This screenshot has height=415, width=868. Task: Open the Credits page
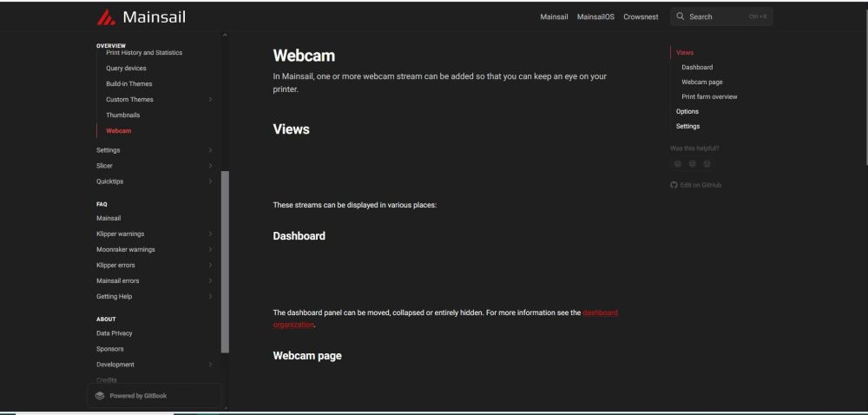click(x=106, y=380)
